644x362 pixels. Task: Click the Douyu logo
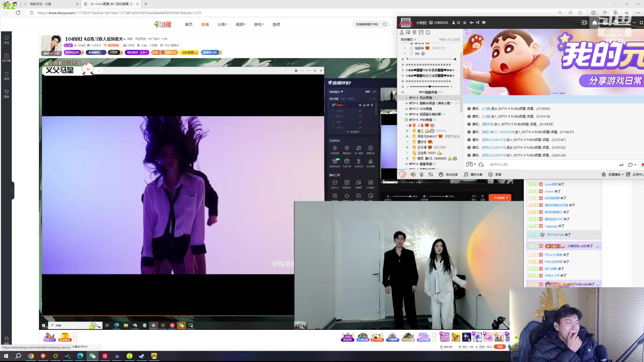(x=163, y=24)
